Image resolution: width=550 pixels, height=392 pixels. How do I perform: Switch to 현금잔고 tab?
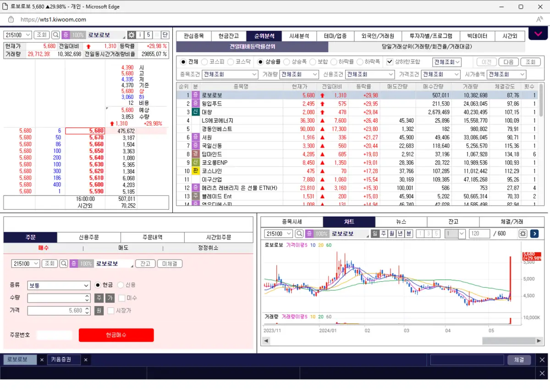pos(229,36)
